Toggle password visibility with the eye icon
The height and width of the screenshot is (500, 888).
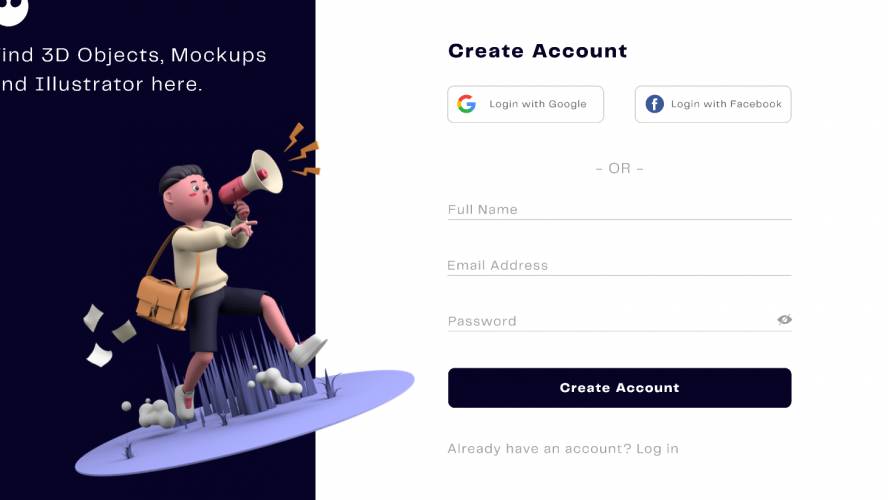click(x=784, y=319)
